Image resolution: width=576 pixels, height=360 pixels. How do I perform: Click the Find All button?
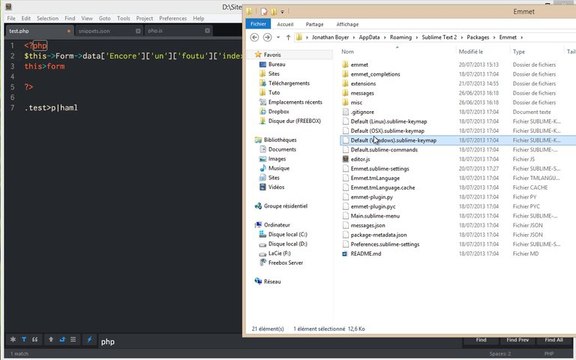tap(554, 340)
